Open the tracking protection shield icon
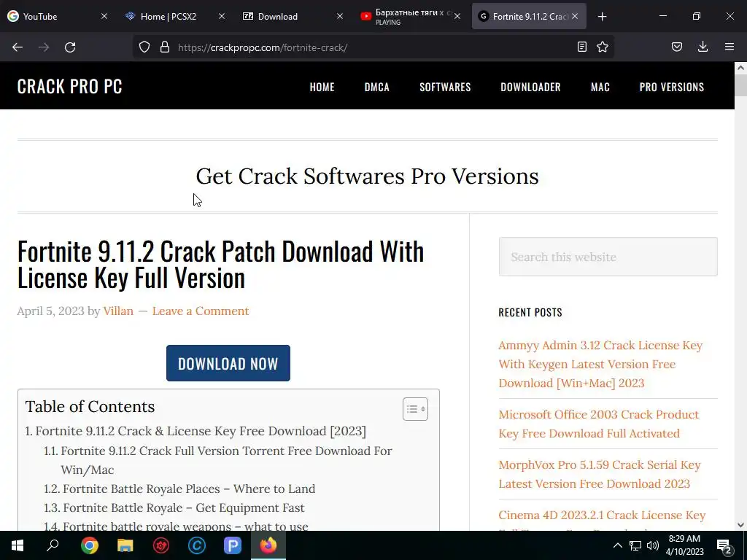The height and width of the screenshot is (560, 747). [144, 47]
